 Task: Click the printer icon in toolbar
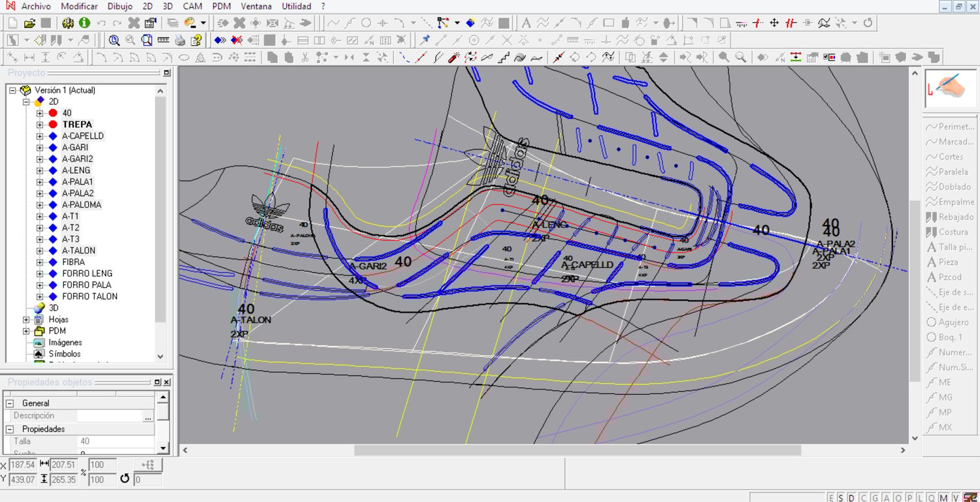coord(180,40)
